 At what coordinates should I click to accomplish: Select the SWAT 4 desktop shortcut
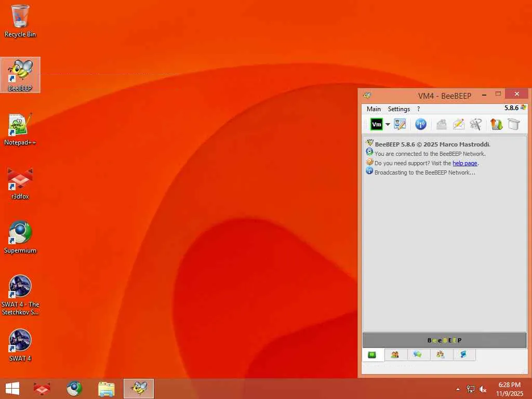pyautogui.click(x=20, y=345)
